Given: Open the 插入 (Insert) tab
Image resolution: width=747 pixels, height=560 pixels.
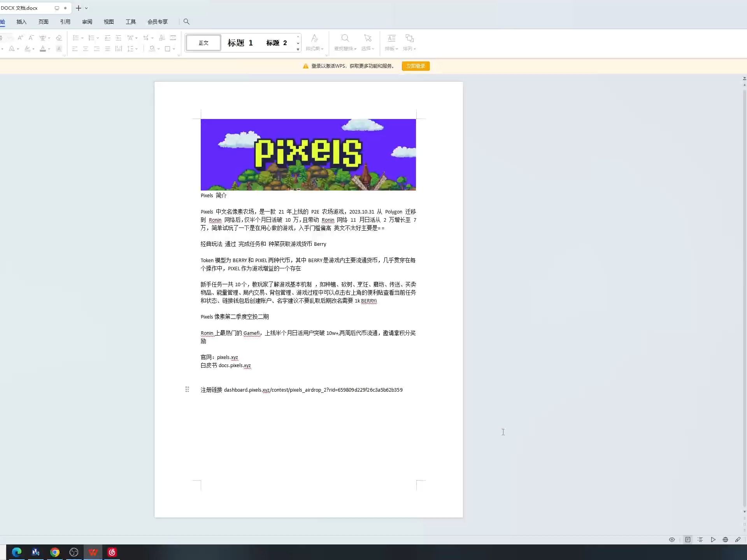Looking at the screenshot, I should pyautogui.click(x=21, y=22).
